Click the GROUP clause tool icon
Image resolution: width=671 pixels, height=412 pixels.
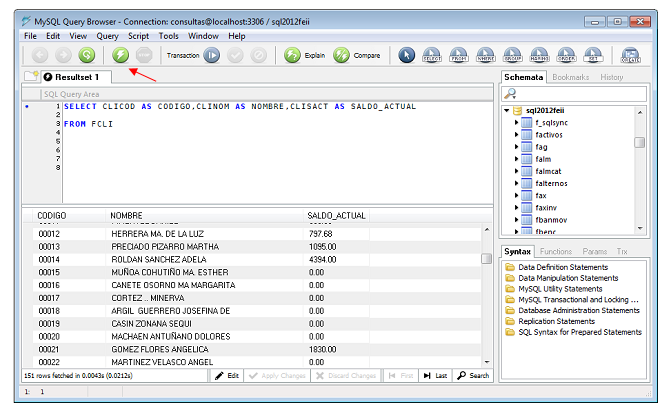(513, 55)
